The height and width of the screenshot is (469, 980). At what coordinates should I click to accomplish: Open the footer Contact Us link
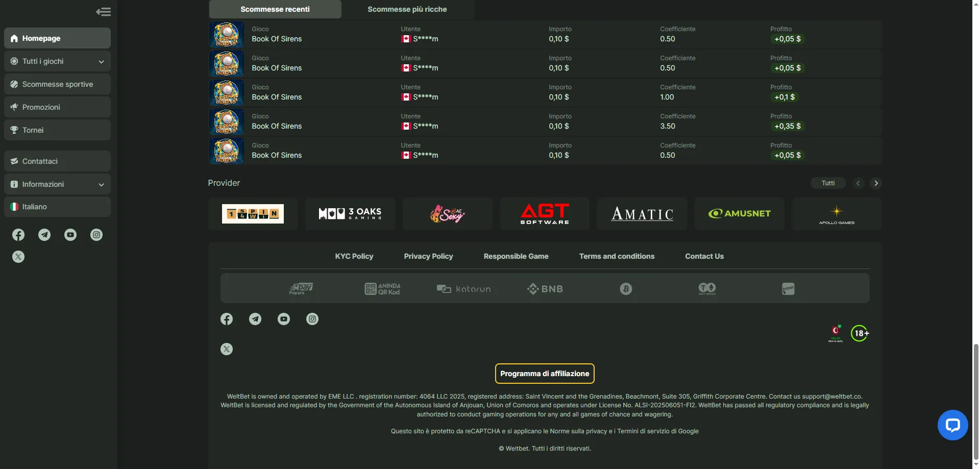pos(704,256)
